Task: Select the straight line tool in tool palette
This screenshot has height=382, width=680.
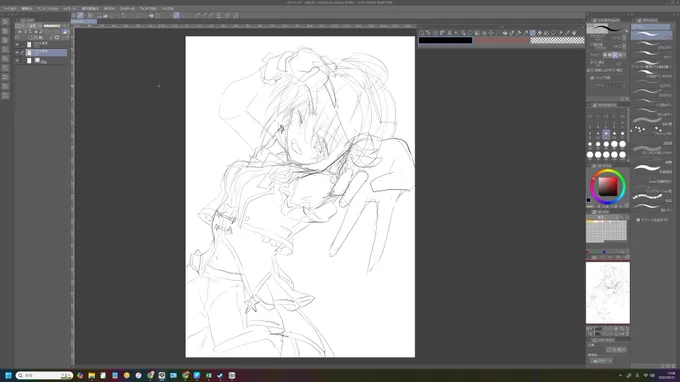Action: click(498, 33)
